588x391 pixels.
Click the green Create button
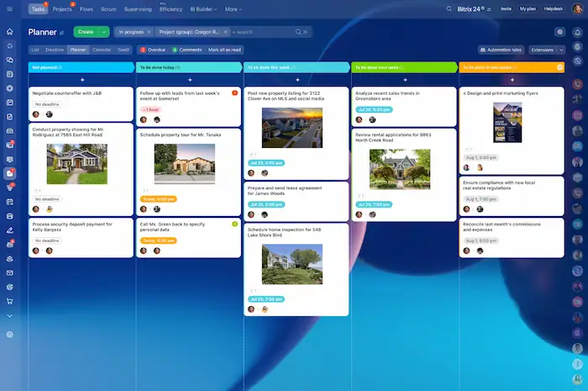tap(86, 32)
